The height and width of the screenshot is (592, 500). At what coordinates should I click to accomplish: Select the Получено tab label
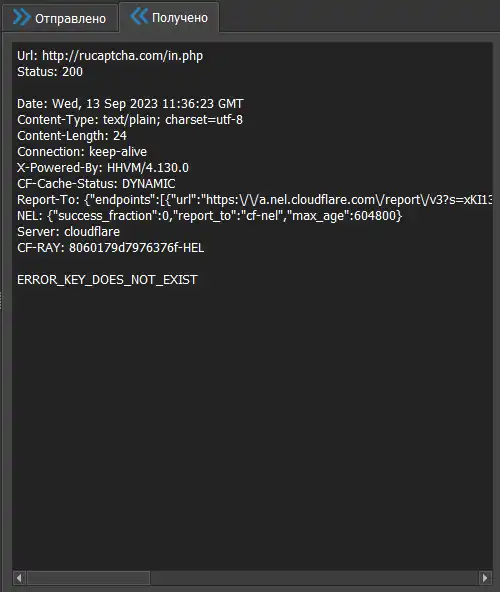[180, 17]
